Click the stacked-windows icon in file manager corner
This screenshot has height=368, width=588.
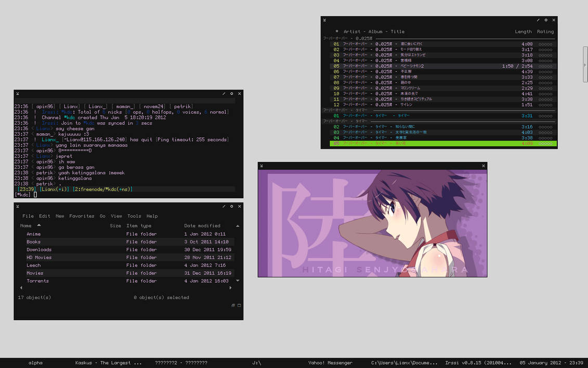coord(233,306)
